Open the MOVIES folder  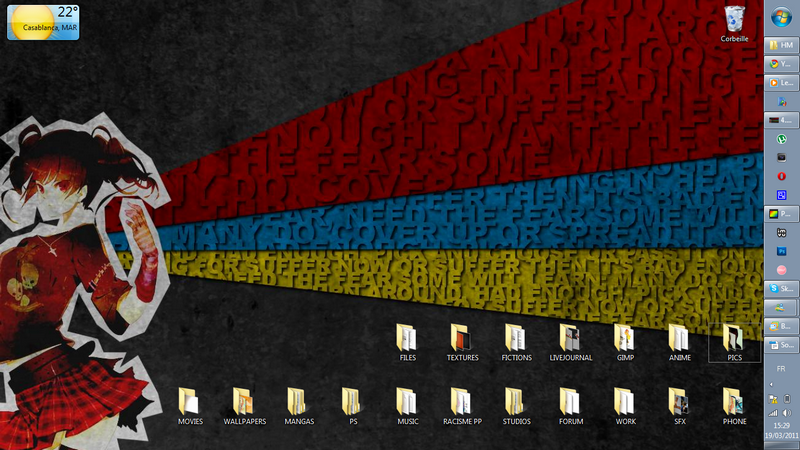tap(190, 407)
